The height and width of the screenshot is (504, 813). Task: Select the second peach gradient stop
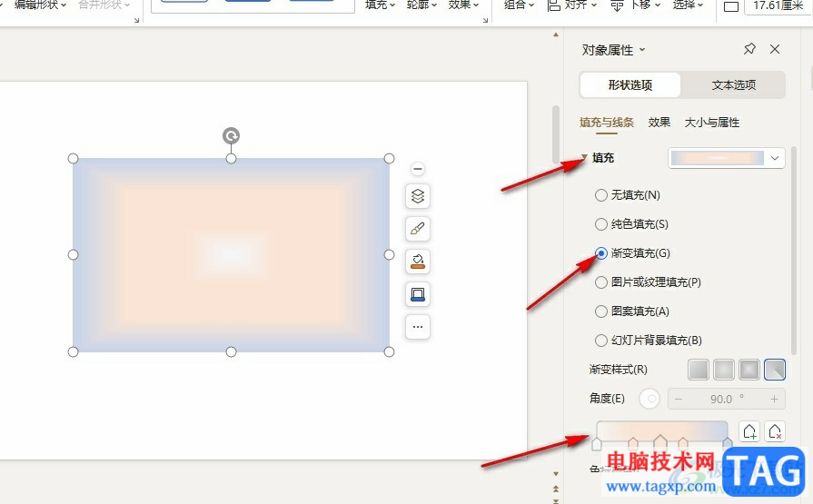(x=633, y=443)
